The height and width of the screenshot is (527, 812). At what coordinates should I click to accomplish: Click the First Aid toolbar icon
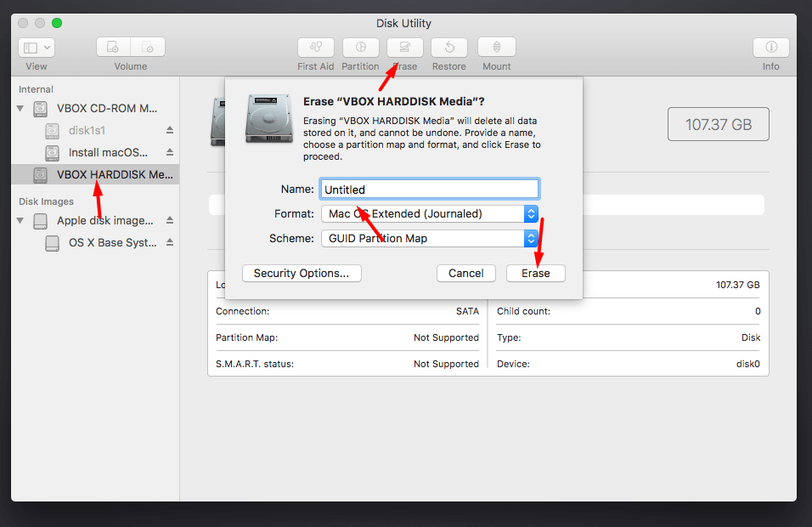(x=316, y=48)
